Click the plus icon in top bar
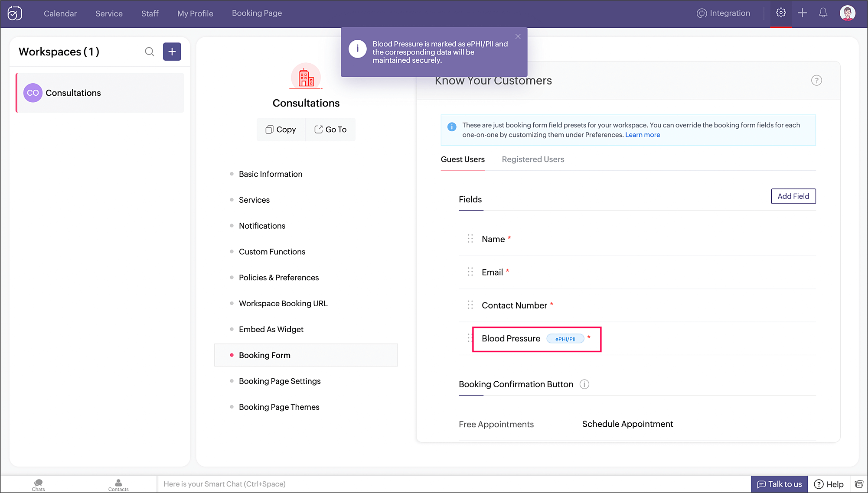This screenshot has height=493, width=868. 802,13
